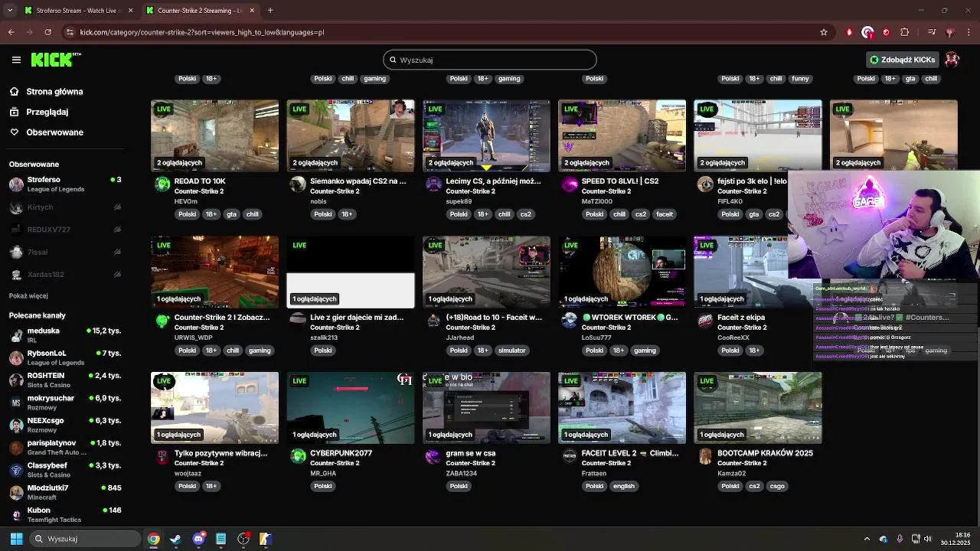Screen dimensions: 980x551
Task: Select the simulator tag under JJarhead stream
Action: pos(511,350)
